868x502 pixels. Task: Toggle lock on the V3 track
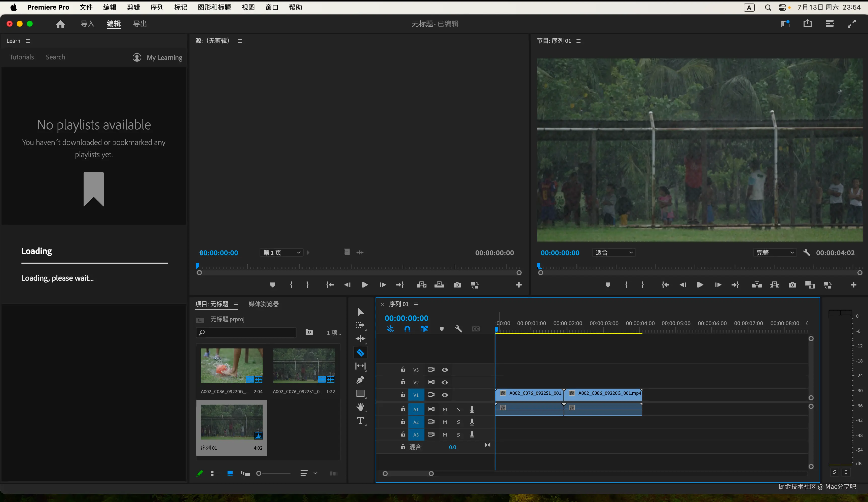(403, 369)
